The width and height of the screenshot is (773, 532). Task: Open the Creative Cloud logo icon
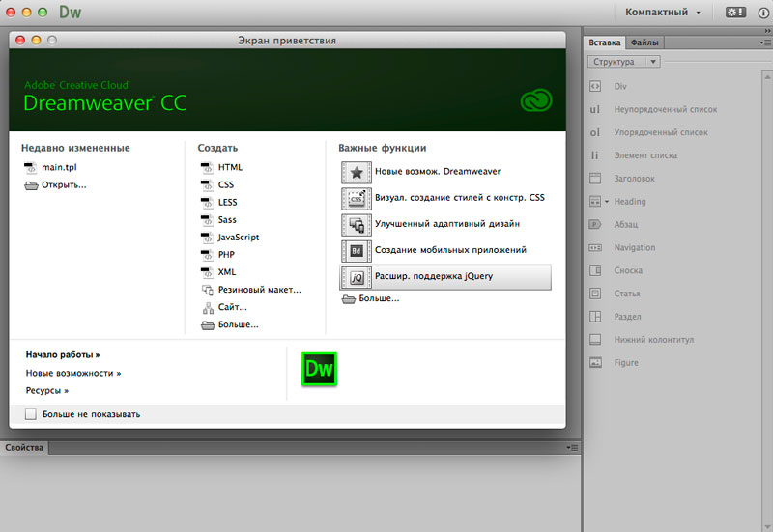[x=536, y=100]
